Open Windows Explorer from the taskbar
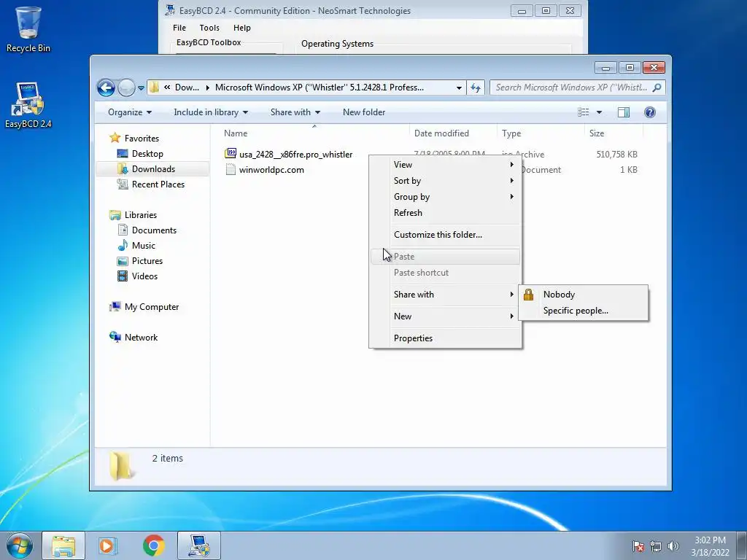Image resolution: width=747 pixels, height=560 pixels. pyautogui.click(x=63, y=545)
